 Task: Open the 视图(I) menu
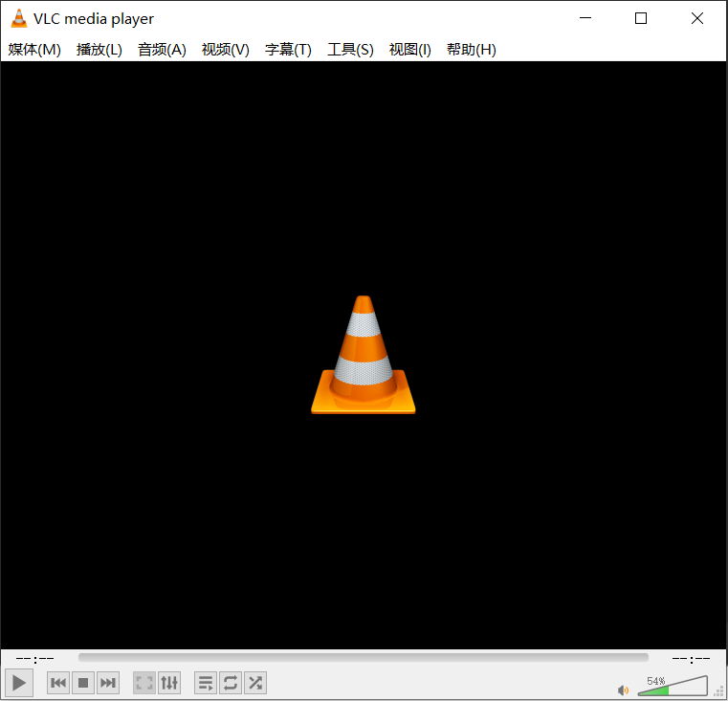[x=410, y=49]
